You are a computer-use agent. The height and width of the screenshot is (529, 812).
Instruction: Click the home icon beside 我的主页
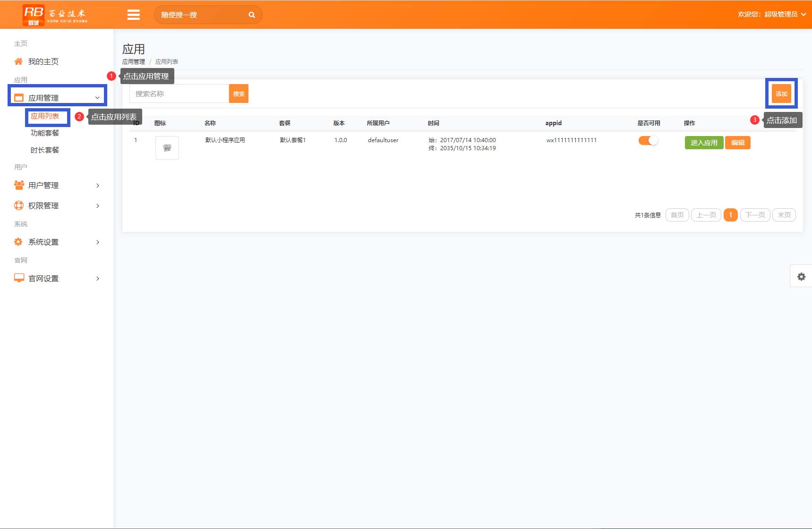[x=18, y=61]
